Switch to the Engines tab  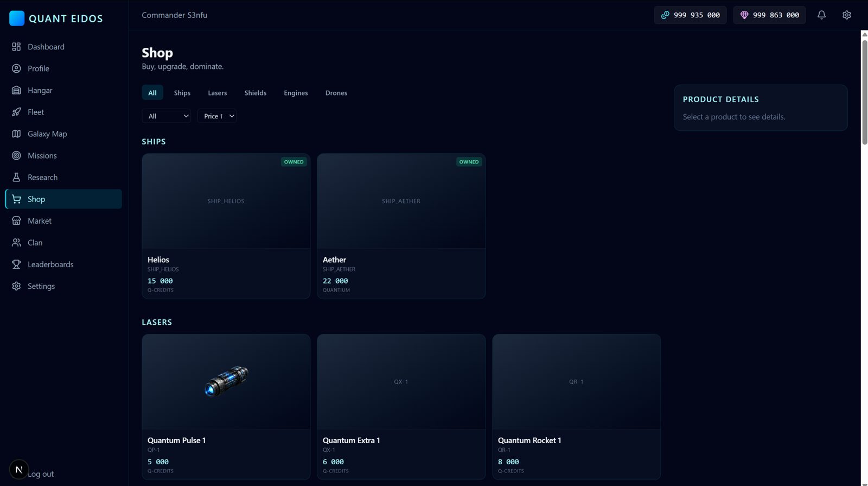[296, 93]
